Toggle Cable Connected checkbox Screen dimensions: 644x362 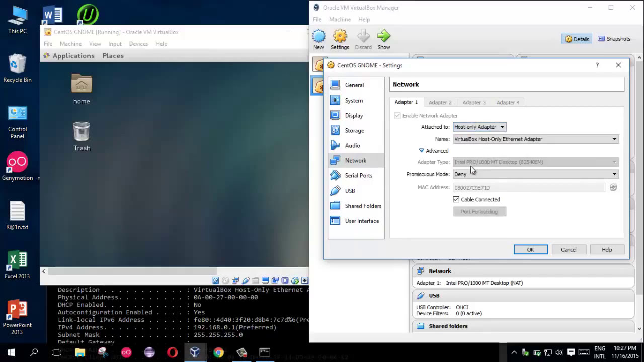coord(456,199)
